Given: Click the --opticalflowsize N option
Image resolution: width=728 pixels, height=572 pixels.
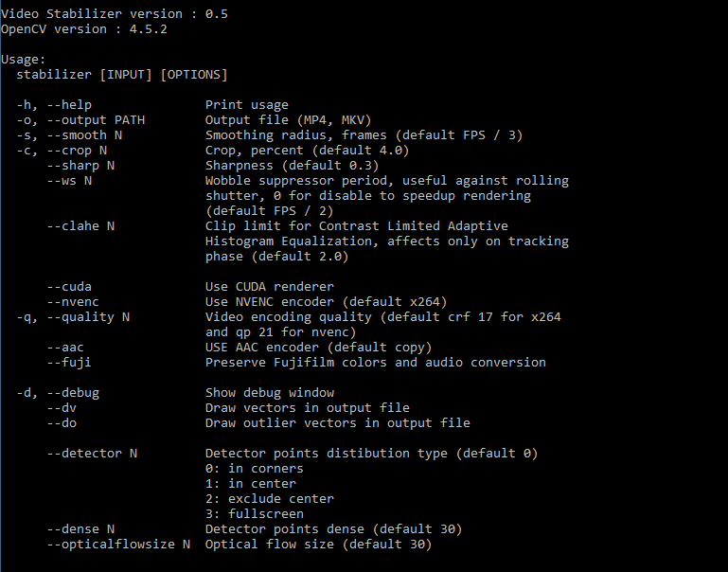Looking at the screenshot, I should 118,545.
